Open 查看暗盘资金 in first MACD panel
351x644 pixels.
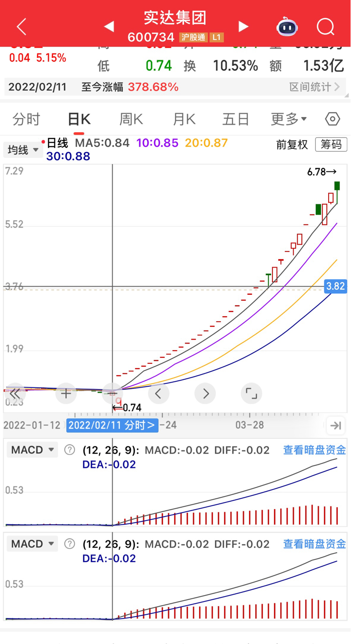point(314,450)
